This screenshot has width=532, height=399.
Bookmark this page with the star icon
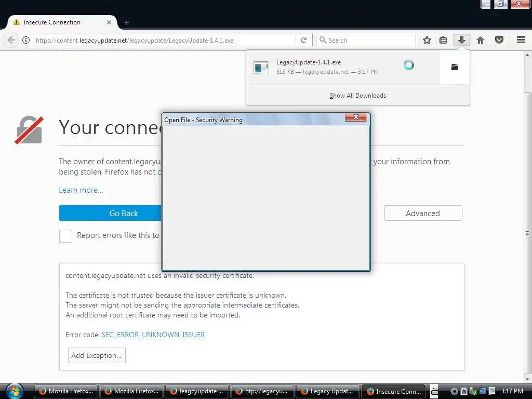(x=427, y=40)
